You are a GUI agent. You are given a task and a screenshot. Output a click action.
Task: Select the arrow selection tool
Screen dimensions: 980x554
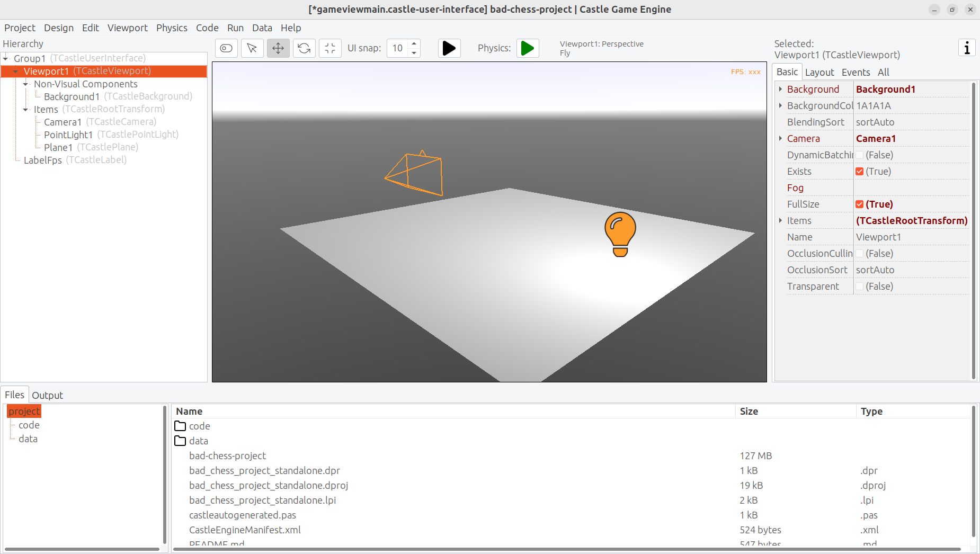pyautogui.click(x=252, y=48)
